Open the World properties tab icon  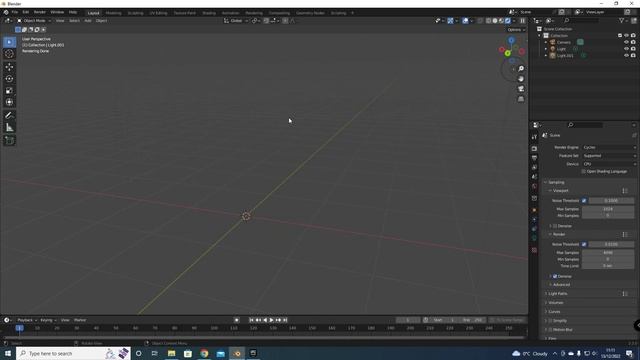534,186
